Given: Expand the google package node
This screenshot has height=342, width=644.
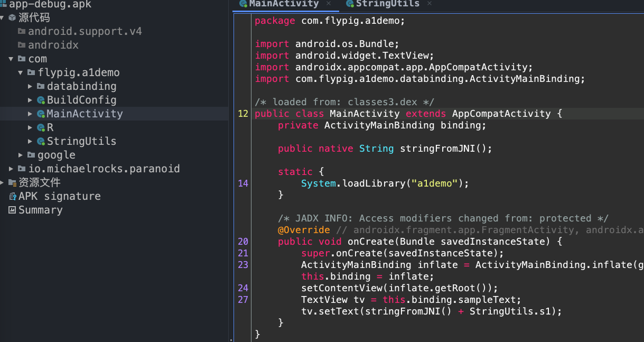Looking at the screenshot, I should click(x=21, y=155).
